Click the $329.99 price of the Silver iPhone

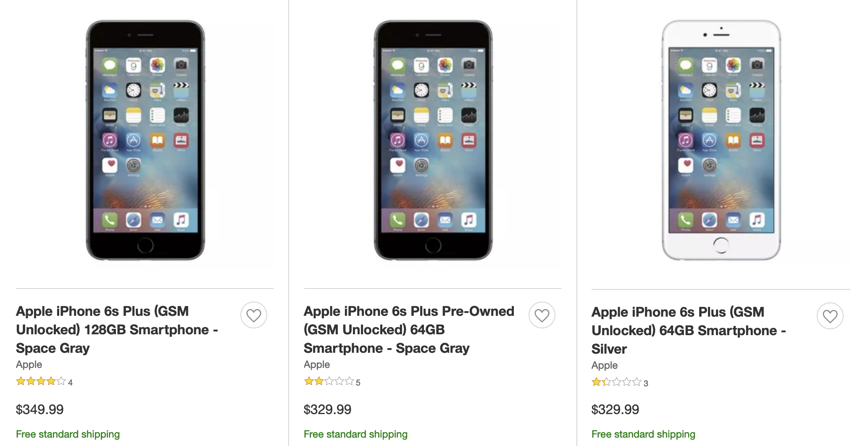(x=615, y=409)
